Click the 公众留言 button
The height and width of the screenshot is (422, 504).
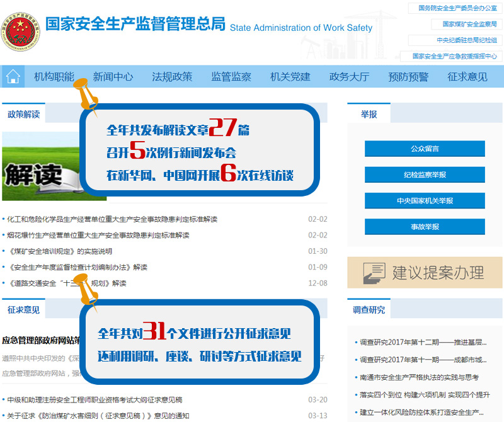coord(425,149)
